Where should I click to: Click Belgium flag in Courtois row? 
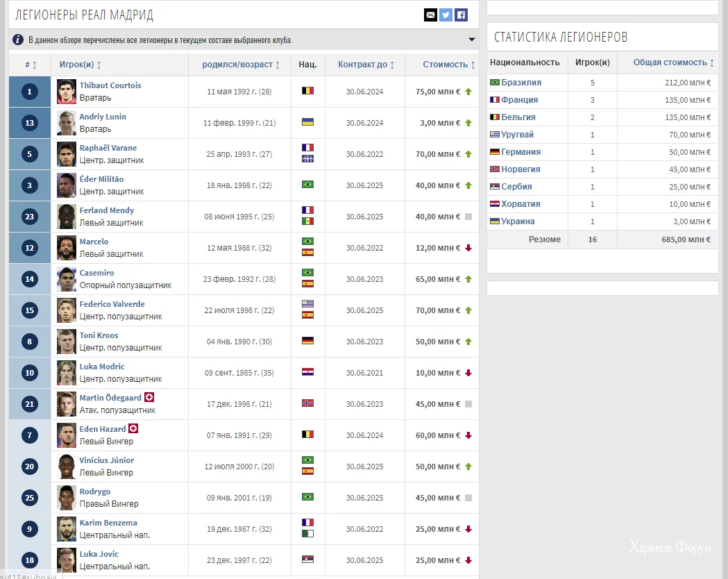pyautogui.click(x=307, y=90)
